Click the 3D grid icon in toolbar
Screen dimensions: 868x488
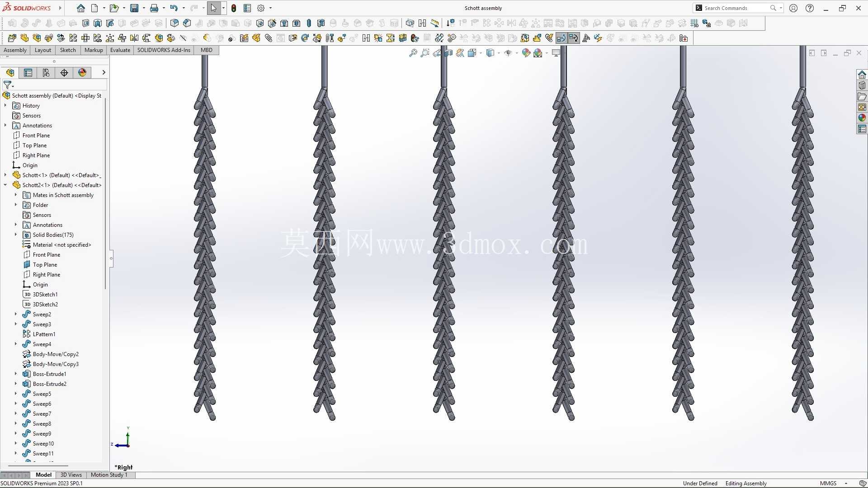coord(694,23)
